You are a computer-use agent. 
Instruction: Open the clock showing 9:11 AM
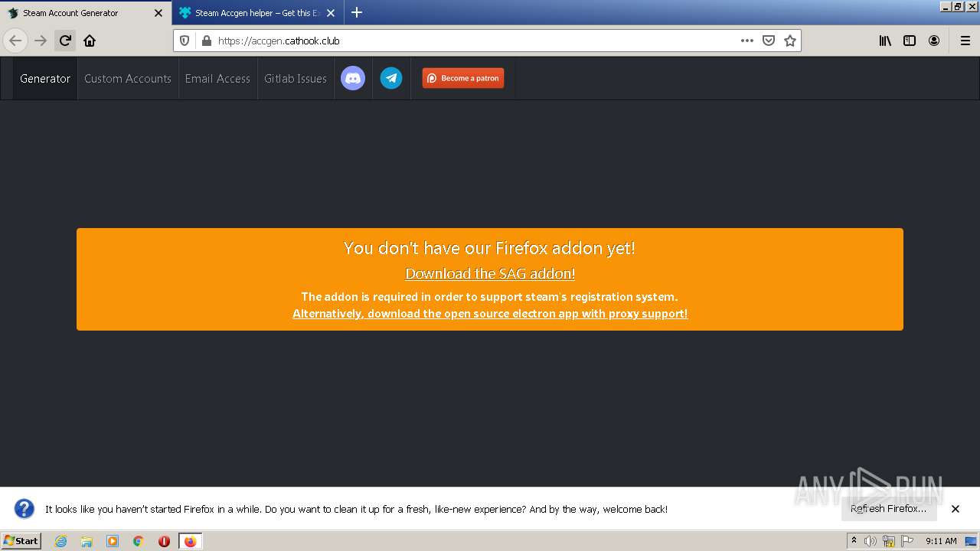click(x=941, y=541)
